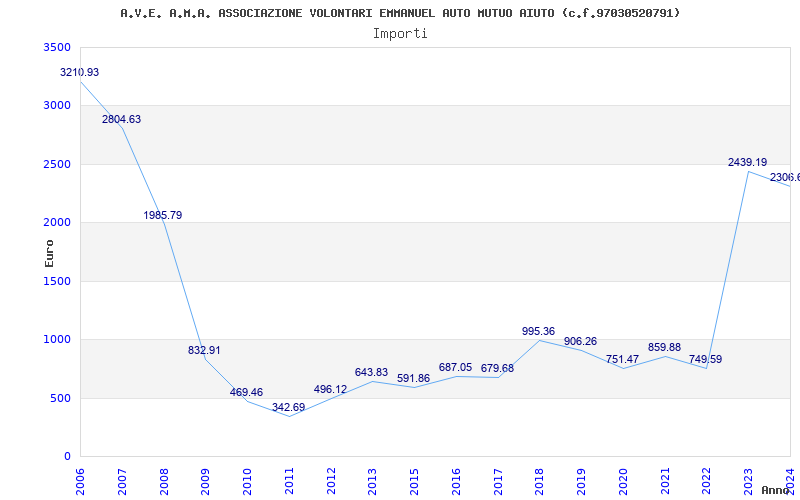Click the Anno x-axis title
This screenshot has width=800, height=500.
775,490
